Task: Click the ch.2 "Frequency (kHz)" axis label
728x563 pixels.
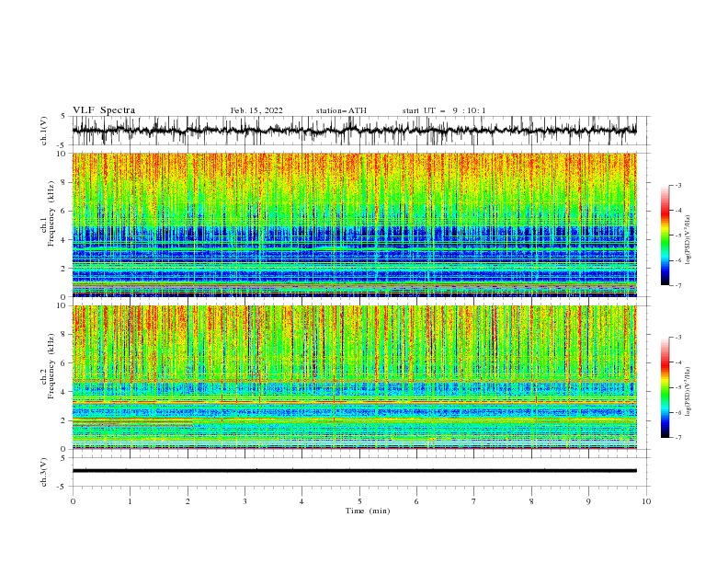Action: click(51, 366)
